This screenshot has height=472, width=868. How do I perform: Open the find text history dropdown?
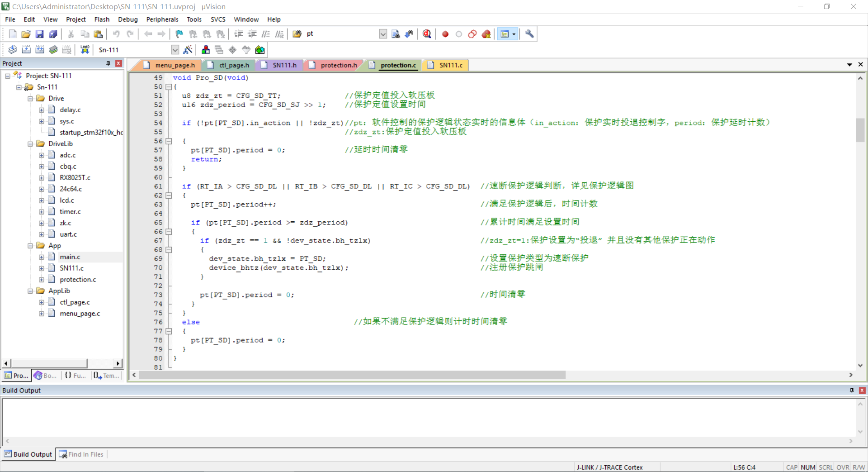[383, 34]
